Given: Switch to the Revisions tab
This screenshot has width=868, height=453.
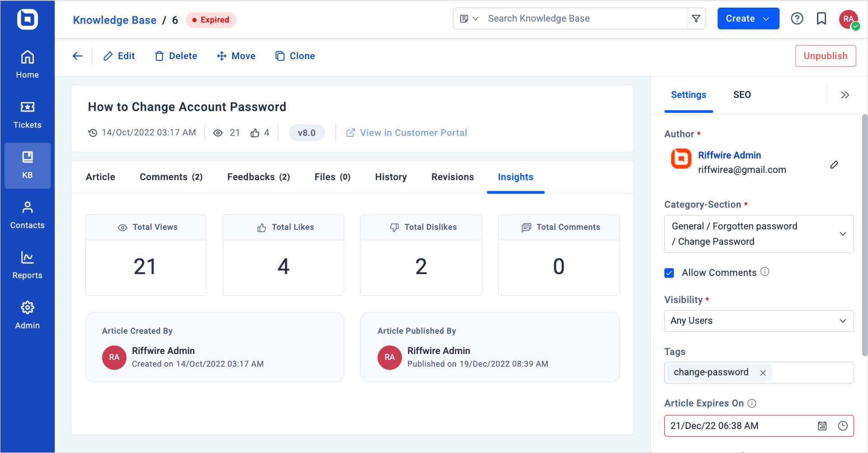Looking at the screenshot, I should pyautogui.click(x=453, y=177).
